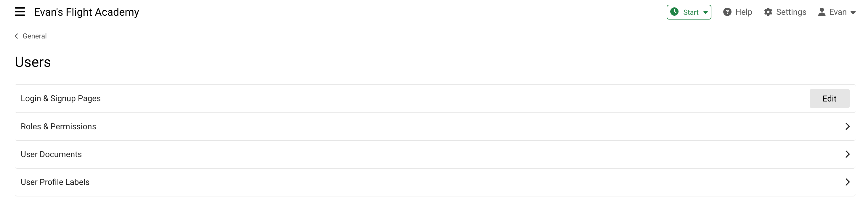Open the Evan account dropdown arrow
The height and width of the screenshot is (213, 868).
pyautogui.click(x=853, y=13)
